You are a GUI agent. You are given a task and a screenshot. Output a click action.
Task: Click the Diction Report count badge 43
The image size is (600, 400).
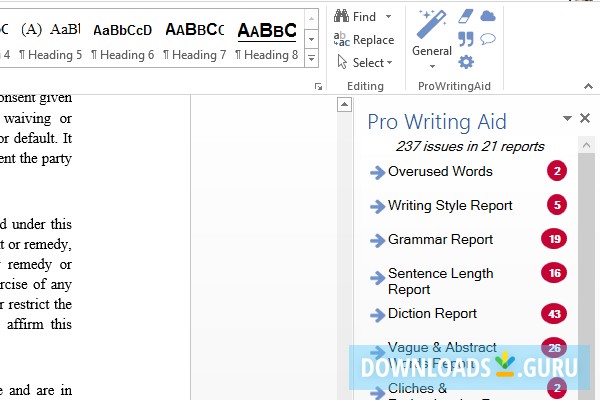click(554, 313)
